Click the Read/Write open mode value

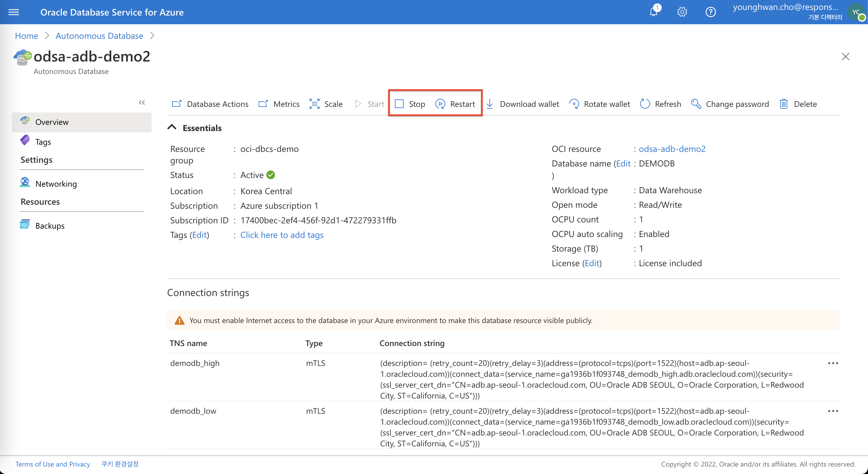point(660,205)
